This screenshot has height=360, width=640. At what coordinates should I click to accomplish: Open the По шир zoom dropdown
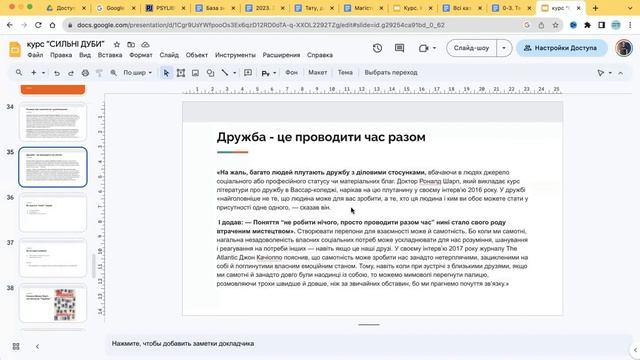coord(138,73)
